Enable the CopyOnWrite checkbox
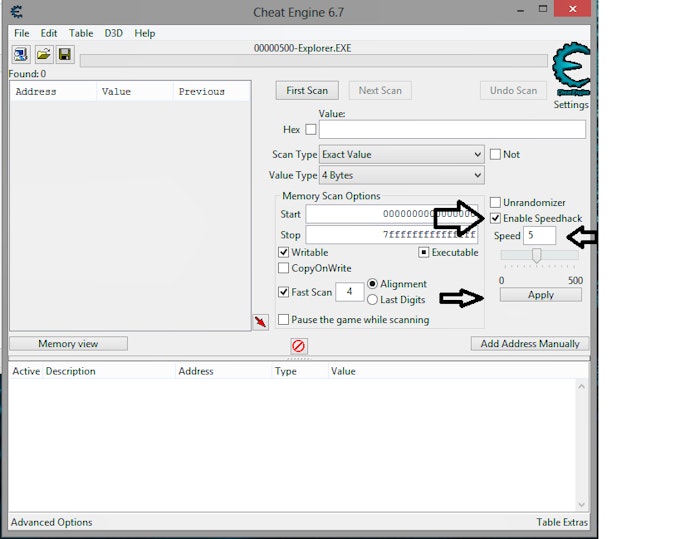The image size is (680, 539). (x=283, y=268)
